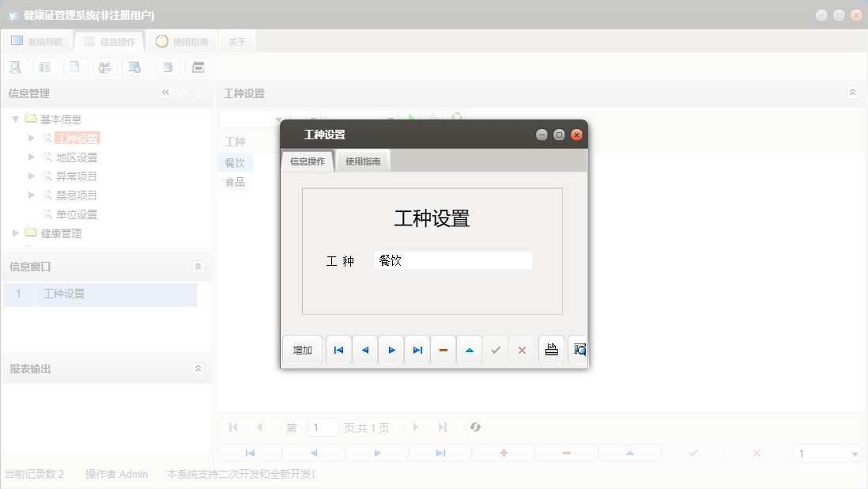Open the report list view toolbar icon
868x489 pixels.
pos(45,66)
